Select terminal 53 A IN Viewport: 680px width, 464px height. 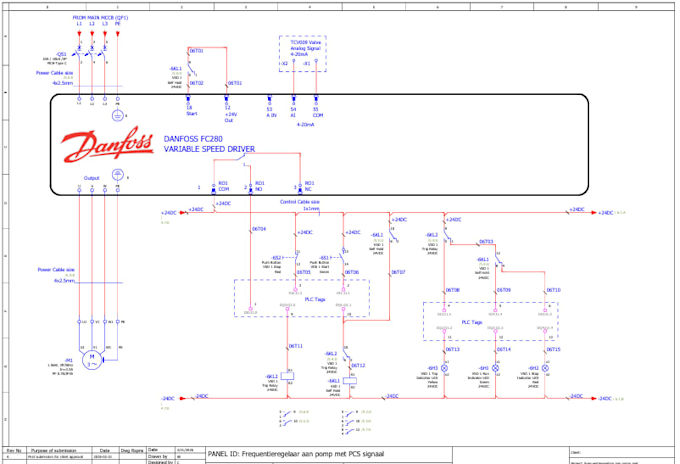269,99
